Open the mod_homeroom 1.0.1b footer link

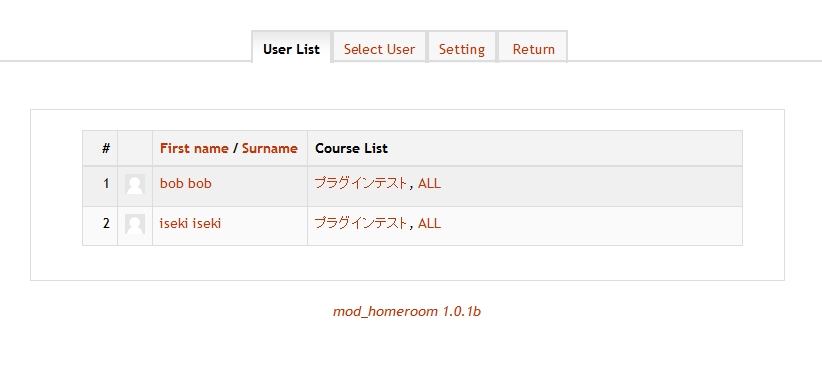pos(407,311)
